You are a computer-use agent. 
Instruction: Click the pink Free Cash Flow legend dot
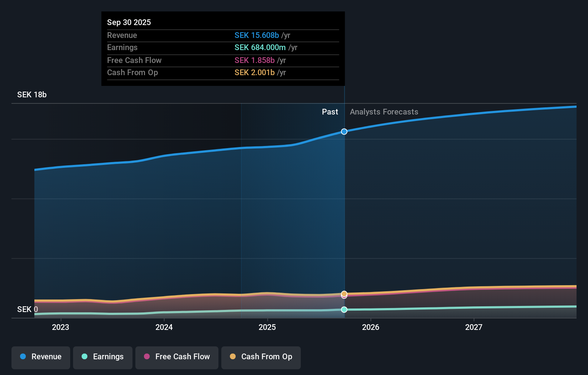[146, 357]
